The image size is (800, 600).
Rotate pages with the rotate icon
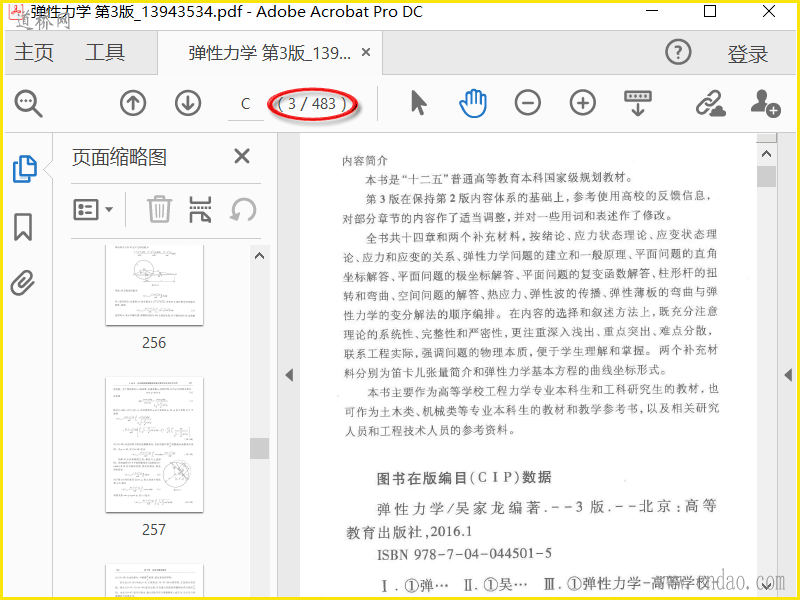pos(243,209)
